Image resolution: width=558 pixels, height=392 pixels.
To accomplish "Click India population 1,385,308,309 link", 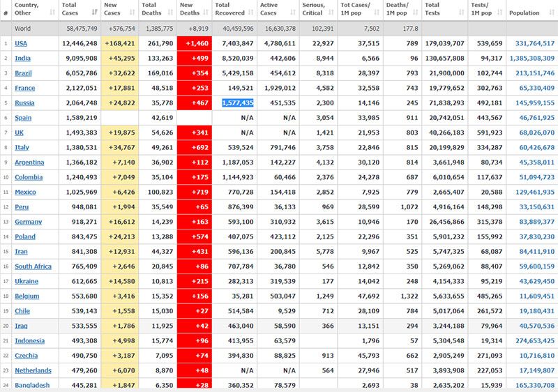I will pyautogui.click(x=532, y=59).
